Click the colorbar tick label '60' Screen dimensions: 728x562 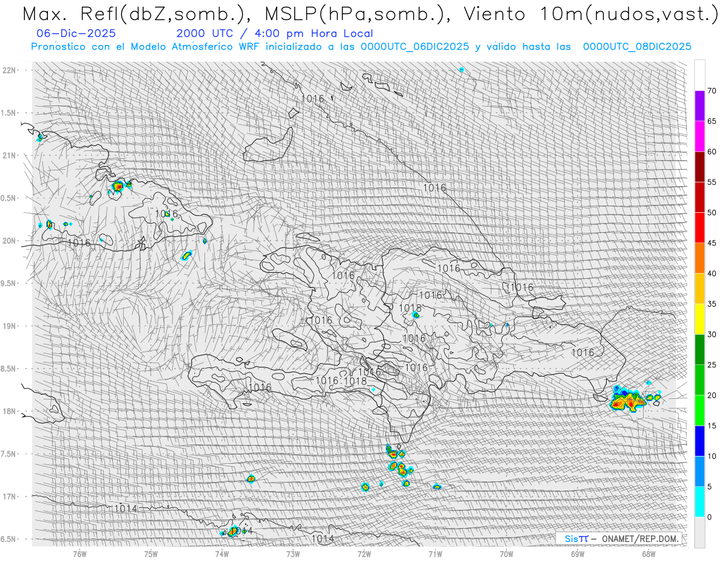click(712, 152)
